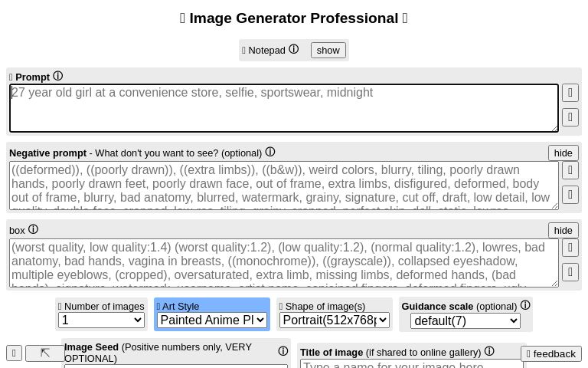Open the Number of images dropdown
The image size is (588, 368).
[x=102, y=320]
